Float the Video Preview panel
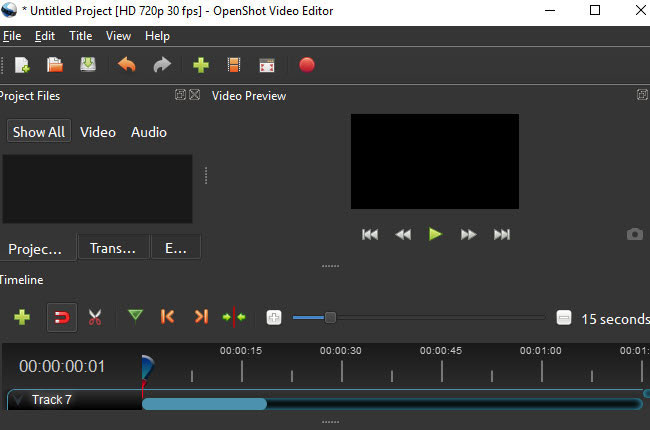 [642, 95]
